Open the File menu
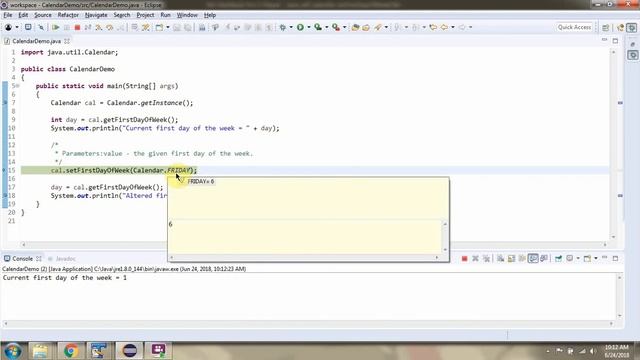640x360 pixels. point(8,15)
